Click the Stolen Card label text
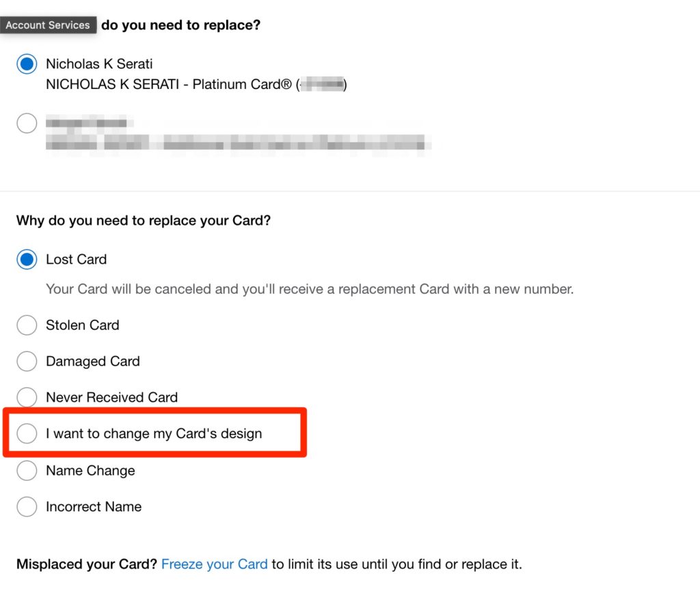This screenshot has height=591, width=700. coord(82,325)
